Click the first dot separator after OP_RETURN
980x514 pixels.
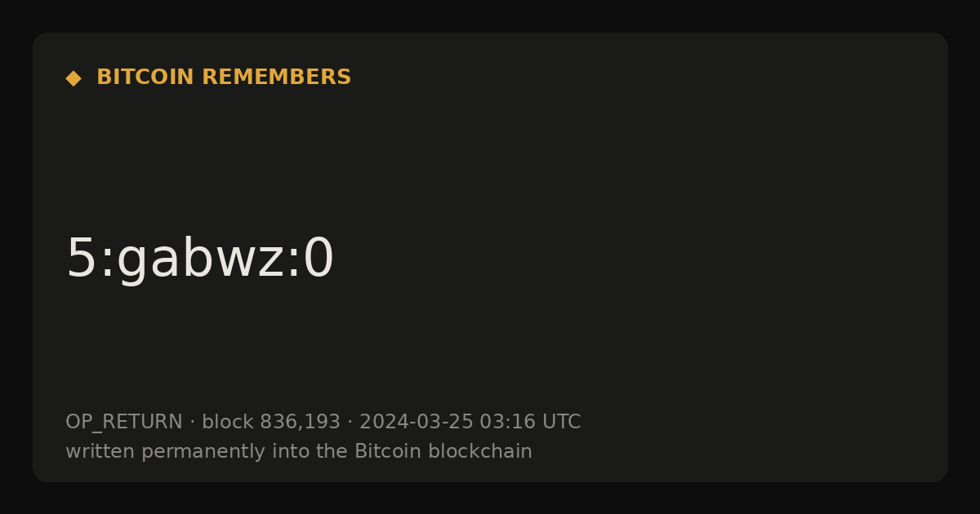[193, 423]
